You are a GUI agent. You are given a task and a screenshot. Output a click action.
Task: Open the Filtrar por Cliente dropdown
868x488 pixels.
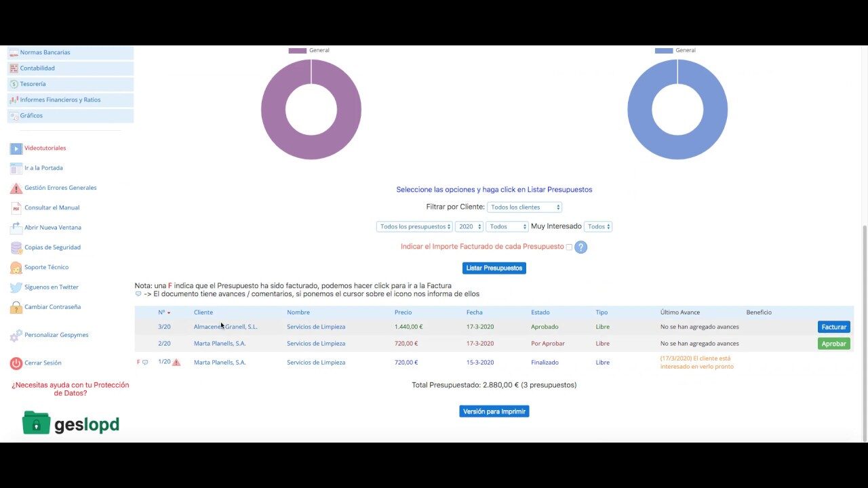[524, 207]
